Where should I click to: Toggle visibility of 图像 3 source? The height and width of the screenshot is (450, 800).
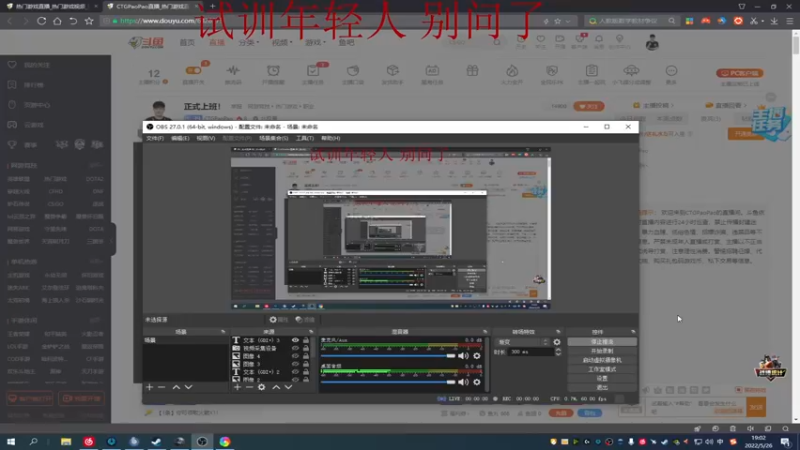click(295, 364)
